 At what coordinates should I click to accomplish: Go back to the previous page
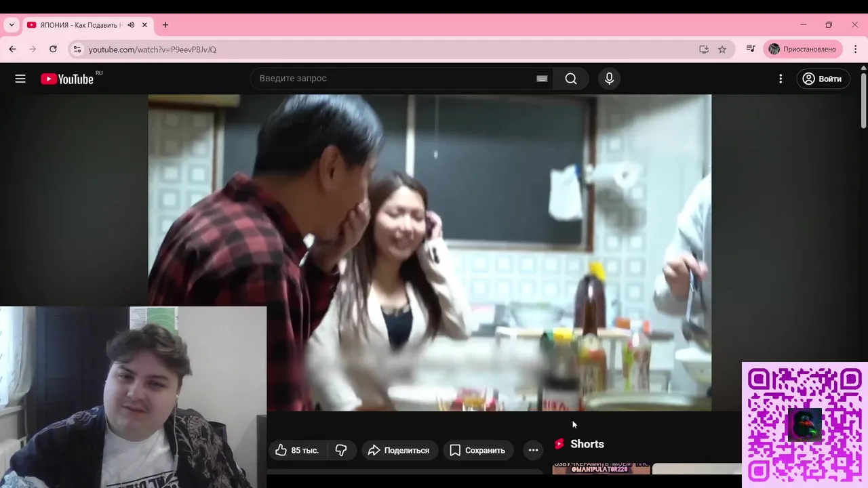click(x=12, y=49)
